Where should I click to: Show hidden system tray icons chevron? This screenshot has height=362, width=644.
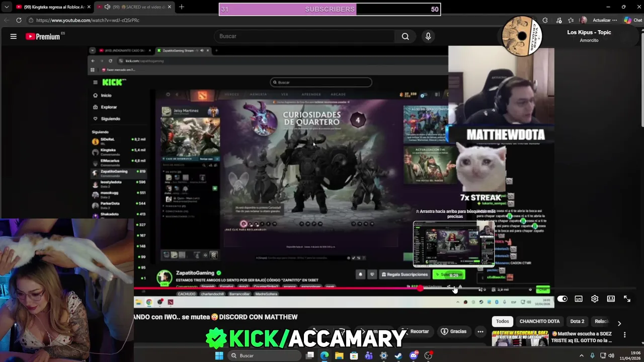pos(582,355)
